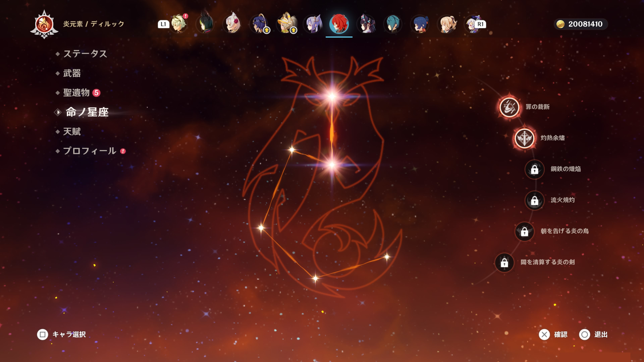The width and height of the screenshot is (644, 362).
Task: Click キャラ選択 character select button
Action: [61, 334]
